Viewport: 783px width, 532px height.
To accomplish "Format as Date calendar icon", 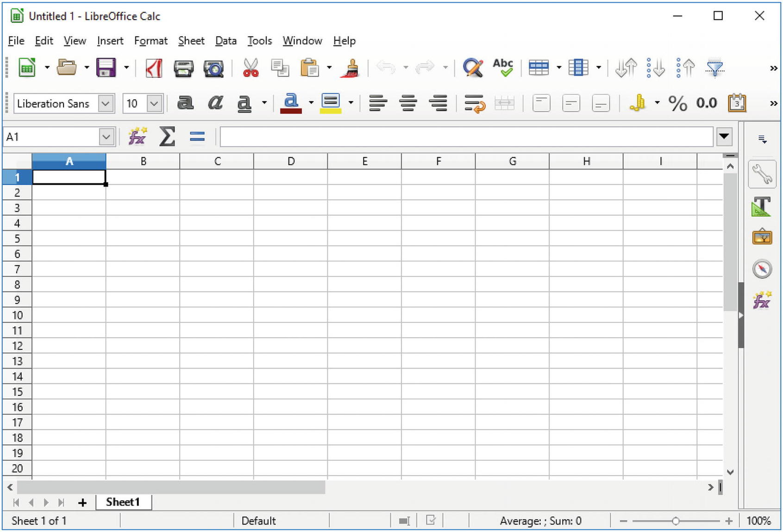I will tap(737, 103).
